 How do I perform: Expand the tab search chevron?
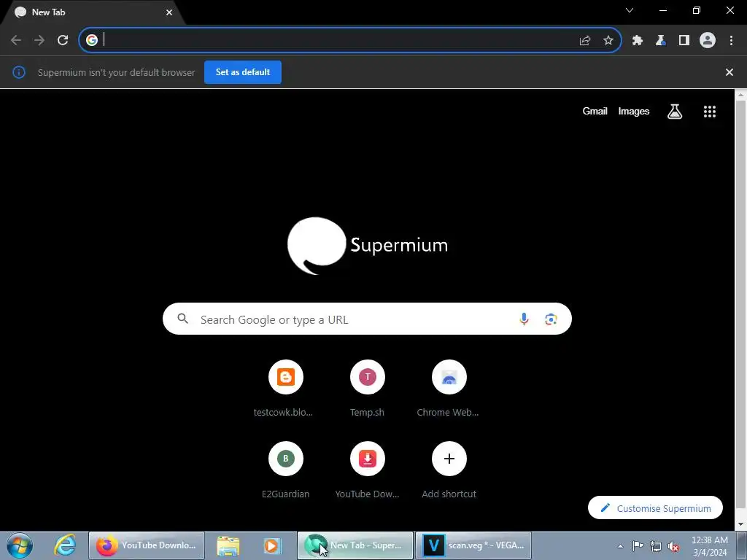(630, 10)
